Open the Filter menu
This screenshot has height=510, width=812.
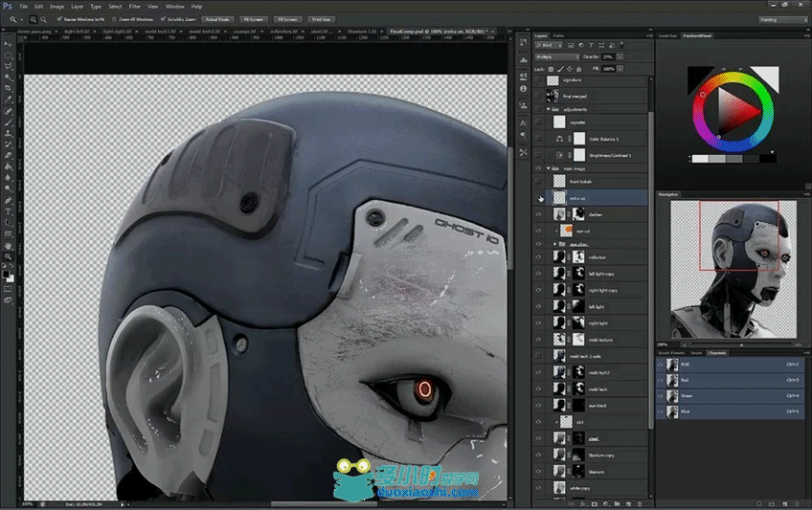point(135,6)
